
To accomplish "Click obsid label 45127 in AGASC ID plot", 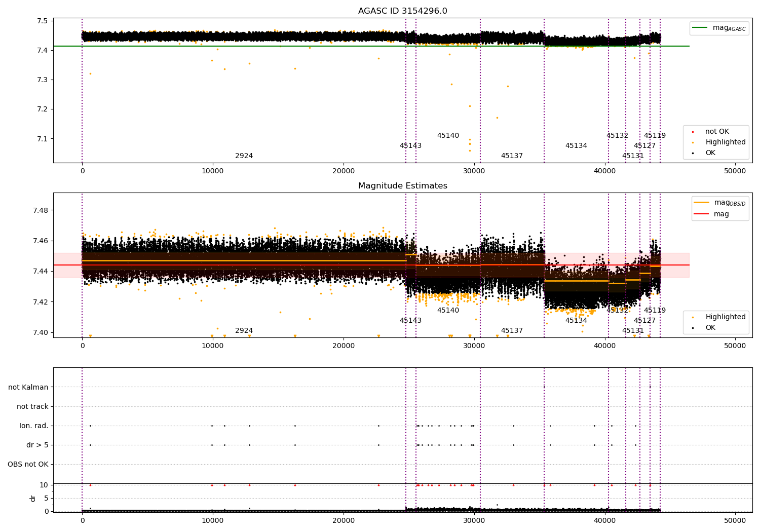I will tap(644, 146).
